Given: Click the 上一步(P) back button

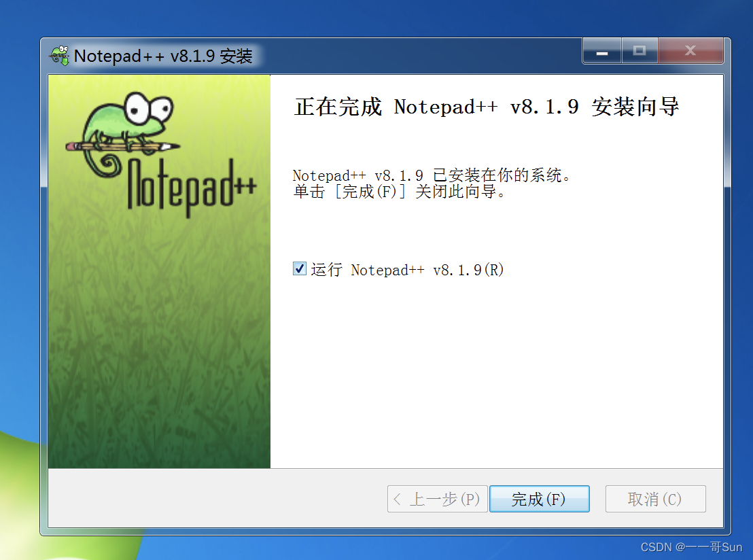Looking at the screenshot, I should [438, 499].
